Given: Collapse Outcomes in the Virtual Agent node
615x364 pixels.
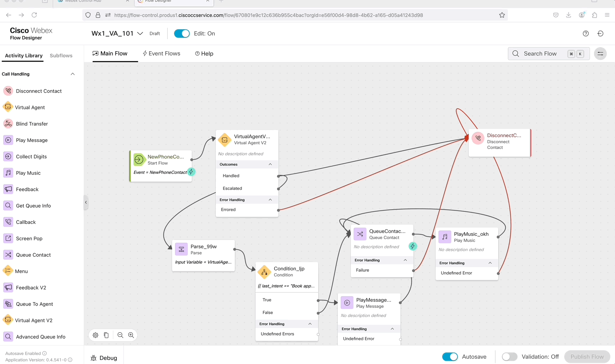Looking at the screenshot, I should coord(270,164).
